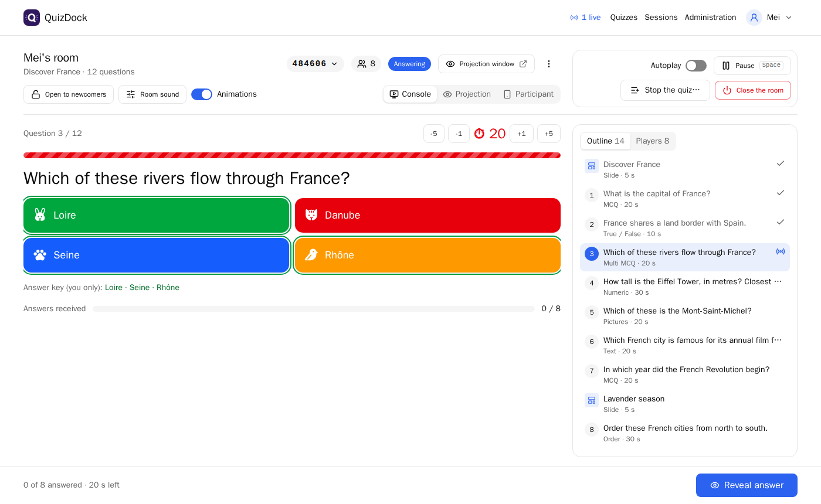Go to Sessions page
821x504 pixels.
[661, 18]
